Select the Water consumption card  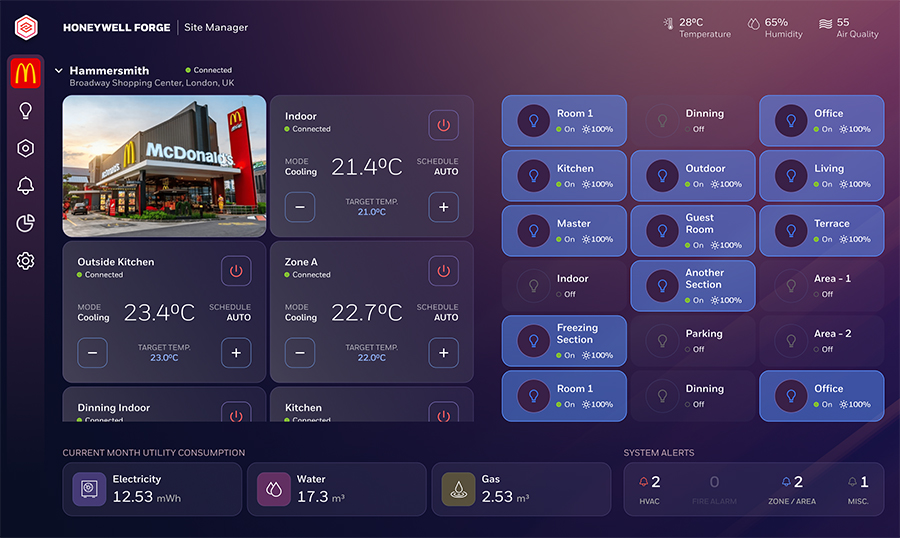point(336,489)
